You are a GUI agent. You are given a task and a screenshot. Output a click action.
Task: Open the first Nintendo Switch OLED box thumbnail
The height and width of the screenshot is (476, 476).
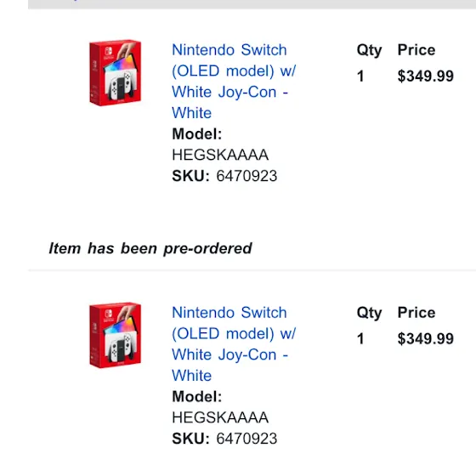[116, 73]
